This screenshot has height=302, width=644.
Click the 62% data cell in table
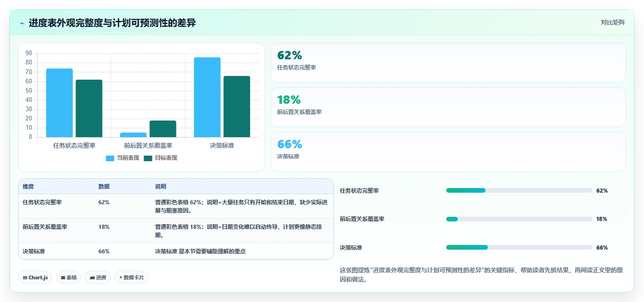pyautogui.click(x=104, y=202)
